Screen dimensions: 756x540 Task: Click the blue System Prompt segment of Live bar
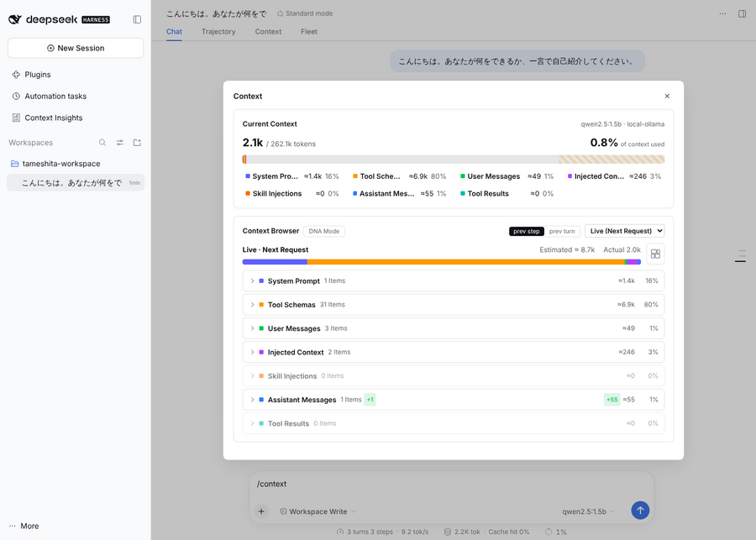tap(275, 262)
